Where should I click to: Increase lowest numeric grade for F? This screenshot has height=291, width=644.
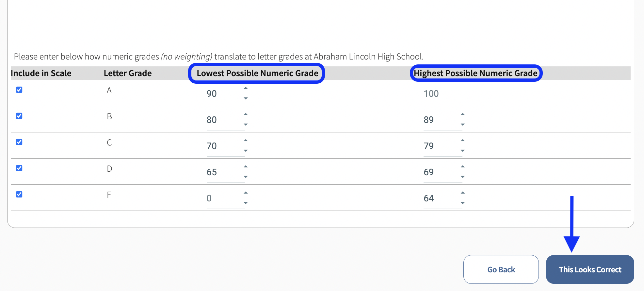246,193
